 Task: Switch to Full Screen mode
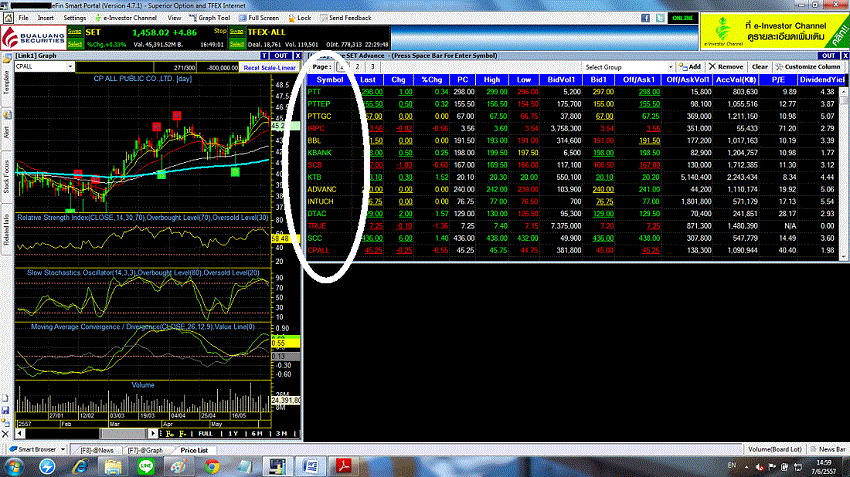259,18
